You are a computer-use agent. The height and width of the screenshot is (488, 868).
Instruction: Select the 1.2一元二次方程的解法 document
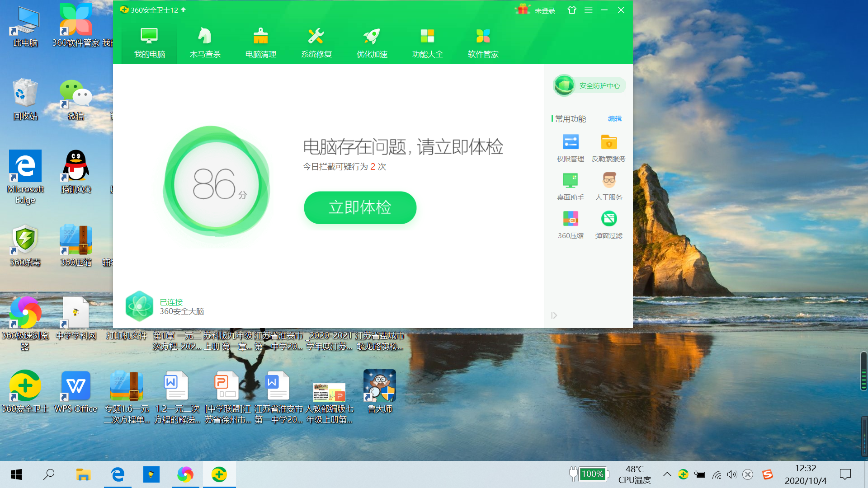point(177,397)
